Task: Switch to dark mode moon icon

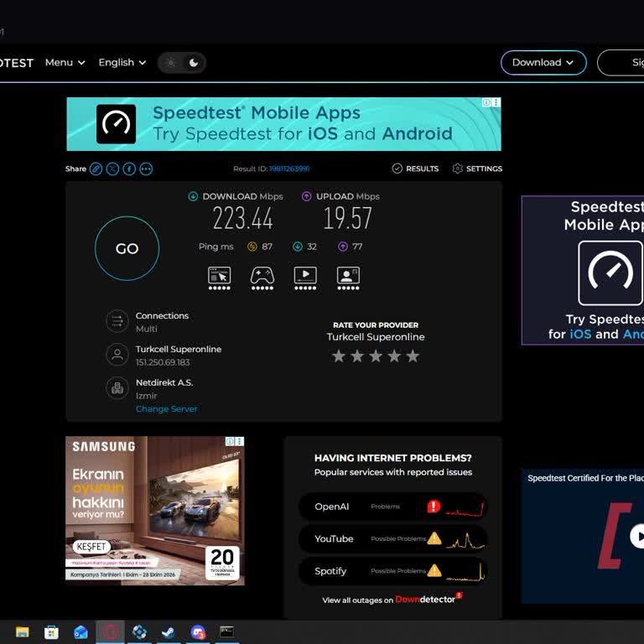Action: pyautogui.click(x=194, y=62)
